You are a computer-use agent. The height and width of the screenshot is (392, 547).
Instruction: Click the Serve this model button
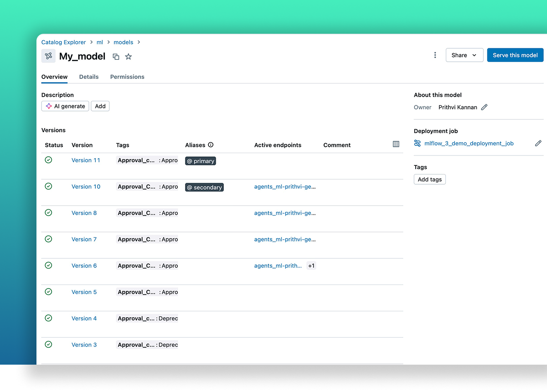point(515,55)
